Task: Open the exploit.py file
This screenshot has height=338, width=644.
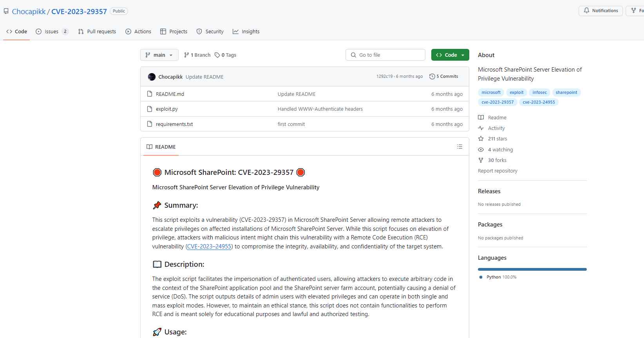Action: (x=167, y=109)
